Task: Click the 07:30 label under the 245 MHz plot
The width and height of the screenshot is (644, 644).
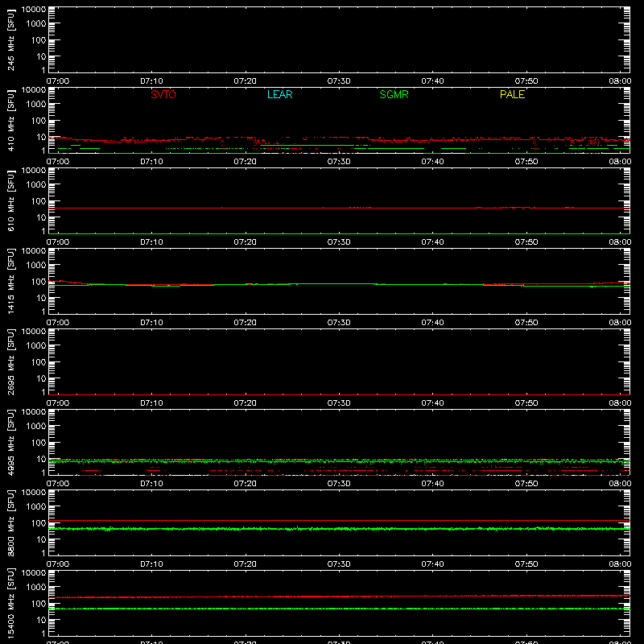Action: point(339,81)
